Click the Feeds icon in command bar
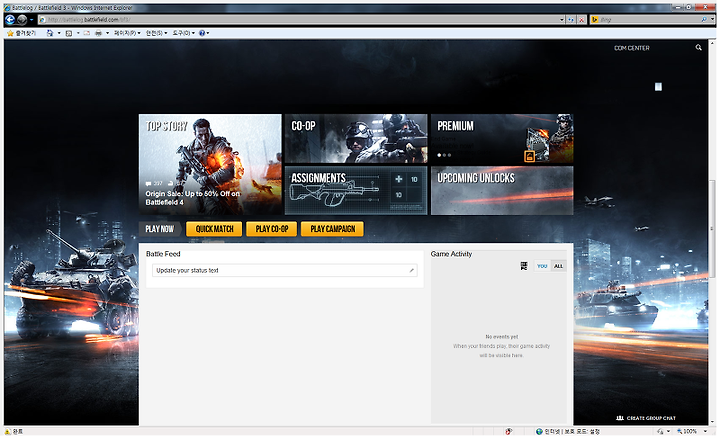Screen dimensions: 720x439 pos(69,33)
